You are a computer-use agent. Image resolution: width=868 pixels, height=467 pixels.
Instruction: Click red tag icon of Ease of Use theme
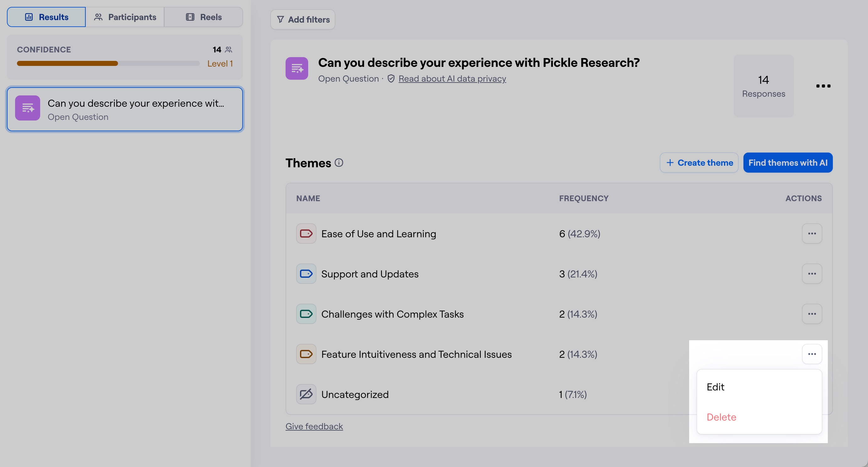click(306, 233)
